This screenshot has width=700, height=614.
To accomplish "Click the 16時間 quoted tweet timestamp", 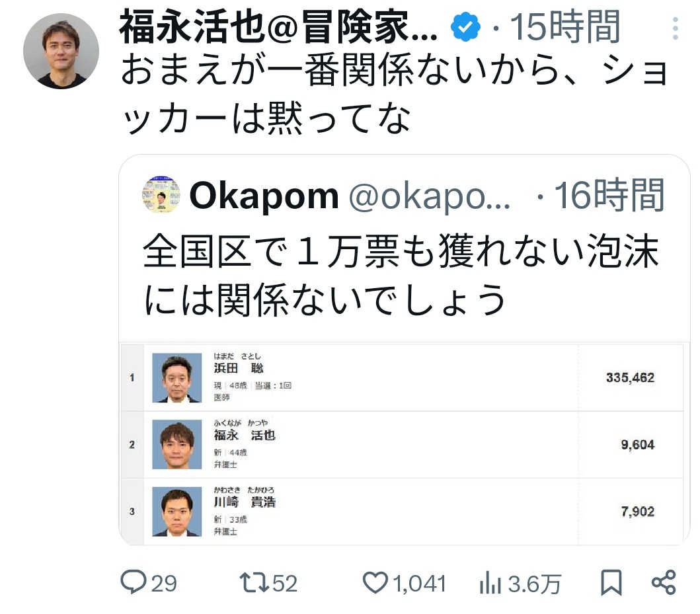I will click(608, 196).
